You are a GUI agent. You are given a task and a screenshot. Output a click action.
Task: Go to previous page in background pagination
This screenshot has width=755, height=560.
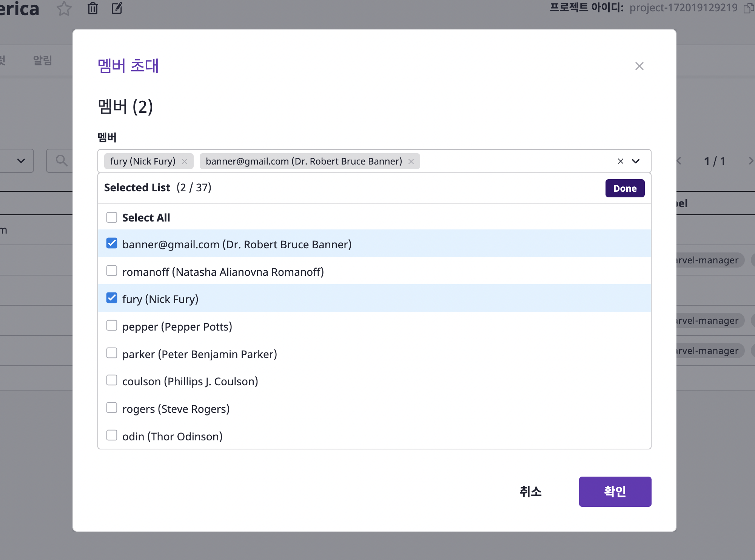coord(679,161)
